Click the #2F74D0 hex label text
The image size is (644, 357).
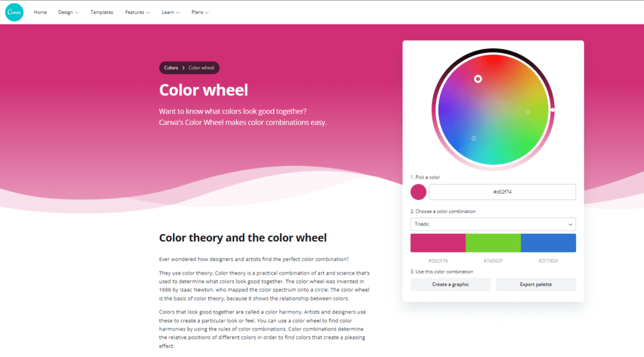[x=548, y=261]
